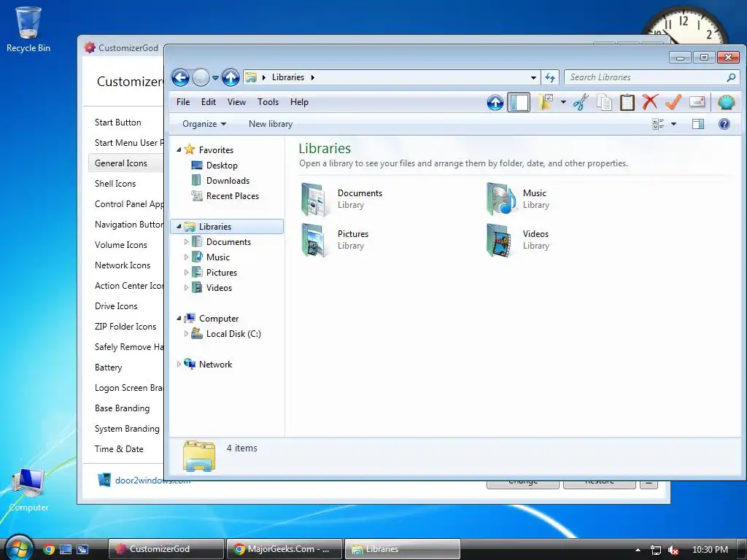
Task: Open the Pictures library icon
Action: click(314, 240)
